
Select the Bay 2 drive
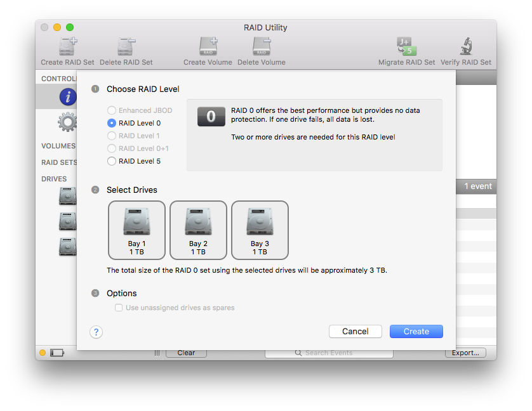coord(198,230)
